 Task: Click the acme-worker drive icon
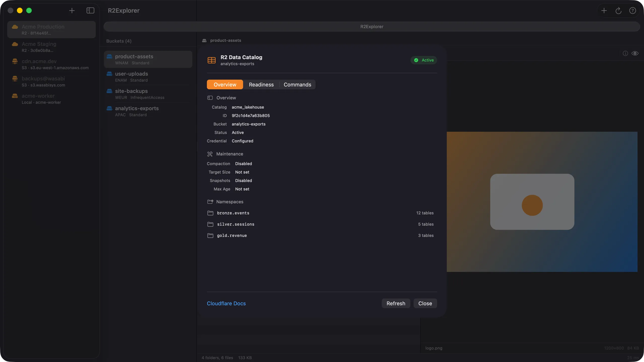point(15,96)
